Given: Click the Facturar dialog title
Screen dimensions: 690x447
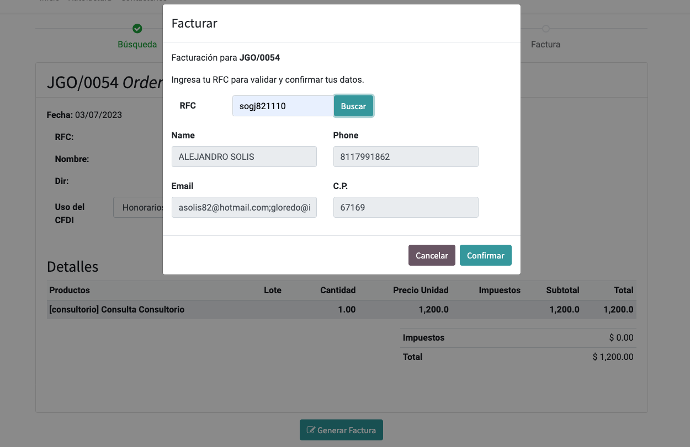Looking at the screenshot, I should (195, 22).
